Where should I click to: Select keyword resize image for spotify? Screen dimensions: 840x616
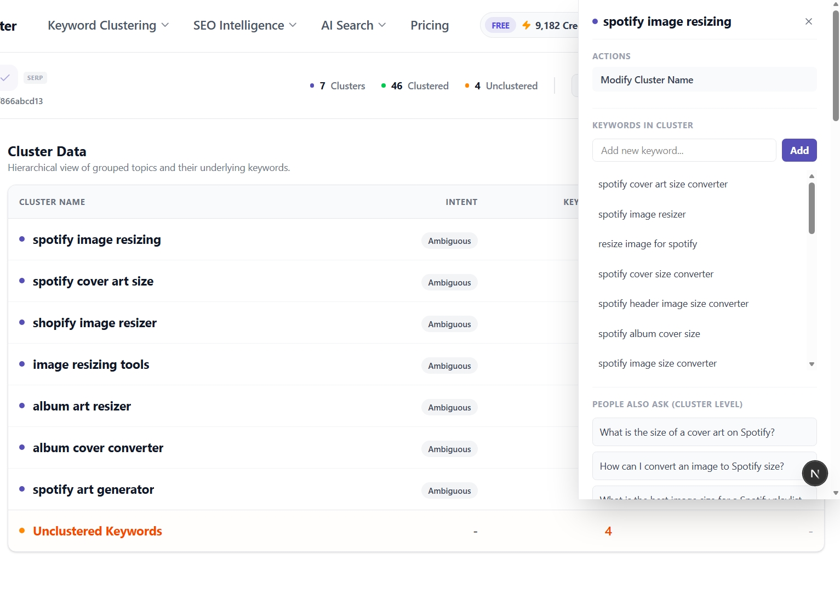click(x=648, y=244)
